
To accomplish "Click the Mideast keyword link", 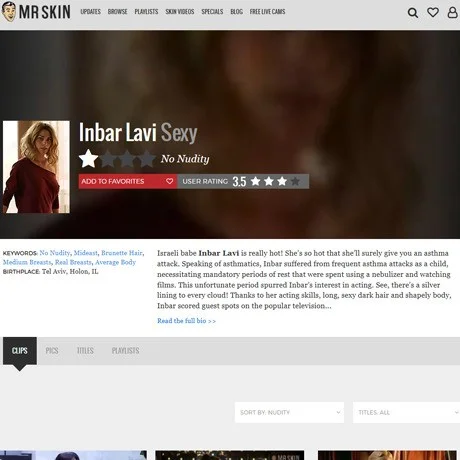I will (x=86, y=253).
